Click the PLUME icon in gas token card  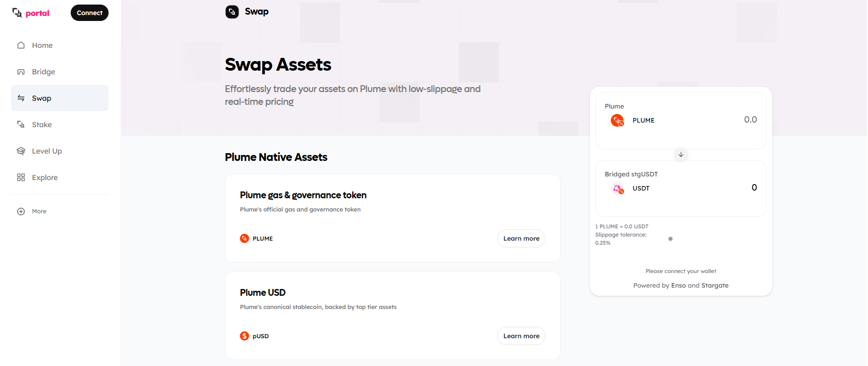[244, 238]
